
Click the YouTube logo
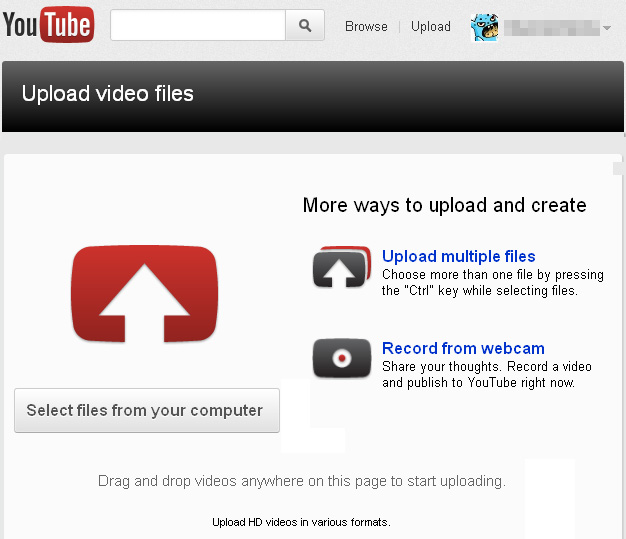48,25
